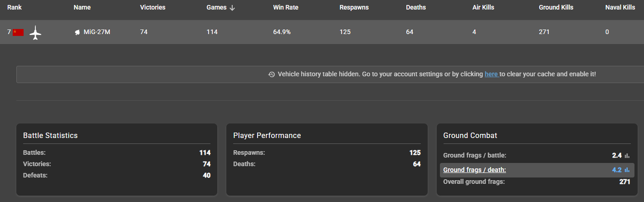Sort by the Deaths column header
Viewport: 644px width, 202px height.
click(x=416, y=8)
